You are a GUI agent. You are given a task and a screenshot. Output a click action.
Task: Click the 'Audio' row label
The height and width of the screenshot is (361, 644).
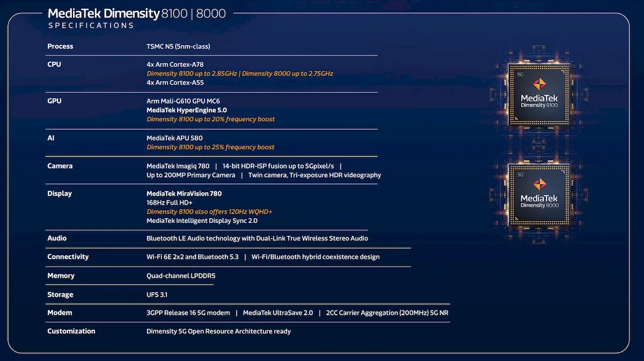tap(57, 238)
